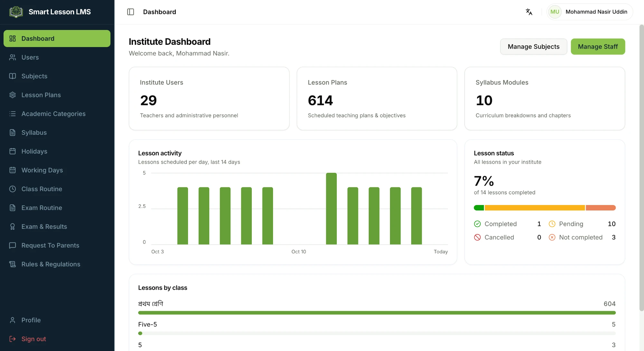Click the tallest bar in Lesson activity chart
This screenshot has height=351, width=644.
331,209
